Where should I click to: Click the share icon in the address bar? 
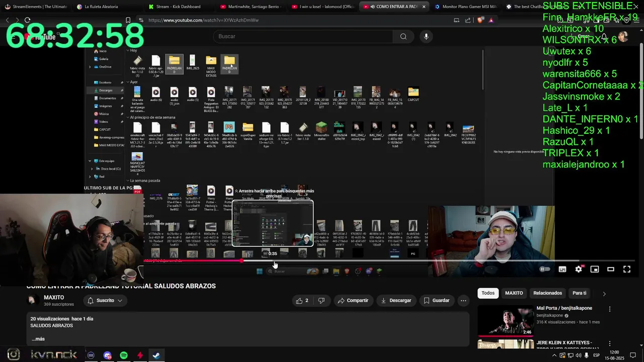point(468,20)
